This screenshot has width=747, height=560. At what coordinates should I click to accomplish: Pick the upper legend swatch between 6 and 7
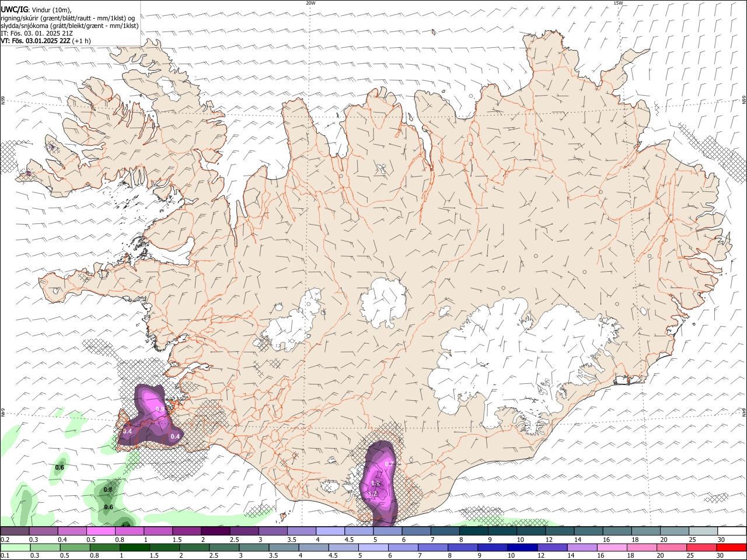417,531
